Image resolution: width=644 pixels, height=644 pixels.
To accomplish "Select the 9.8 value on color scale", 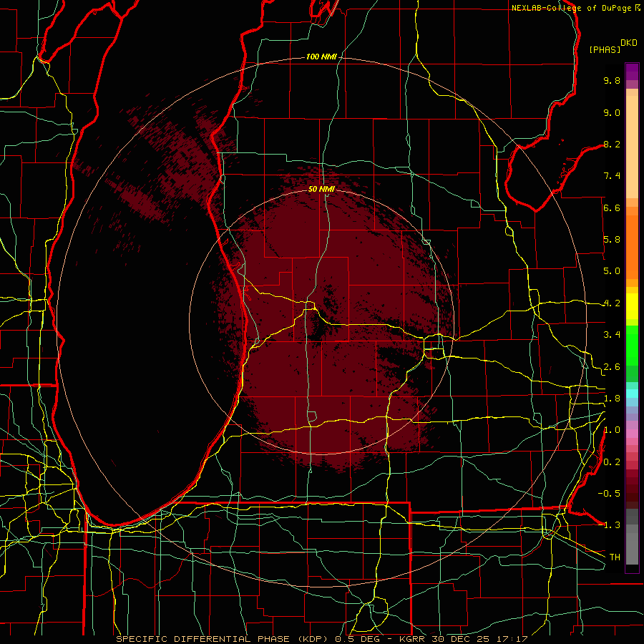I will point(612,80).
